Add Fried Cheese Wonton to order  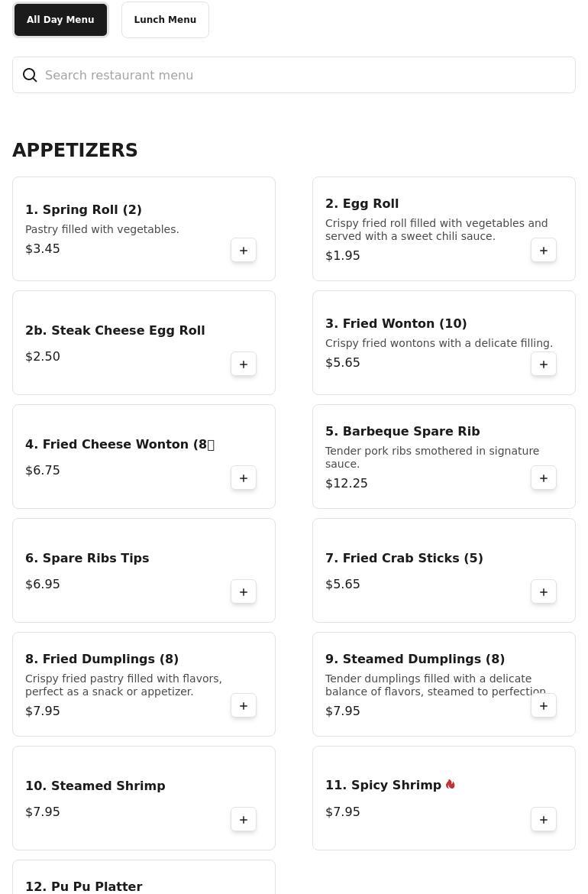tap(244, 478)
